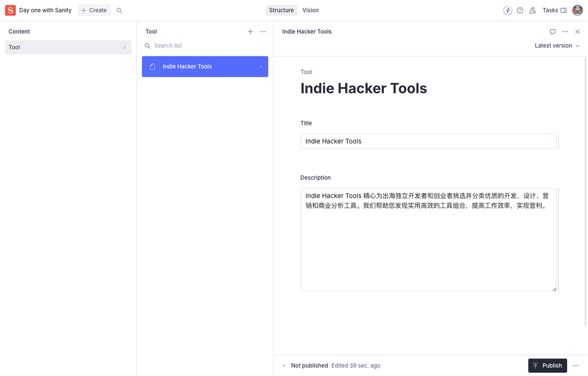
Task: Click document icon on Indie Hacker Tools row
Action: 152,67
